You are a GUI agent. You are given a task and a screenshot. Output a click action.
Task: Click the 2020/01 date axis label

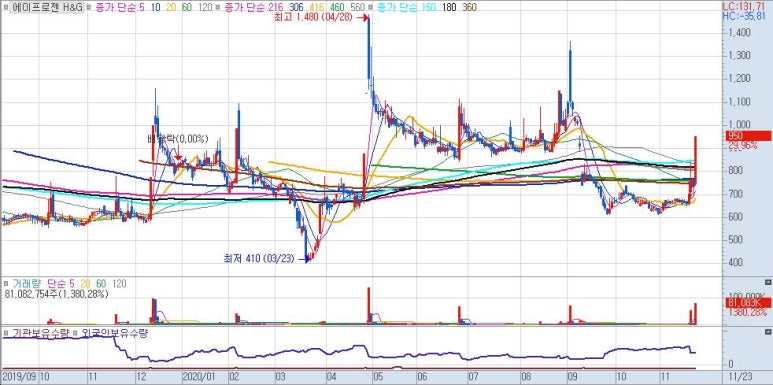click(198, 377)
